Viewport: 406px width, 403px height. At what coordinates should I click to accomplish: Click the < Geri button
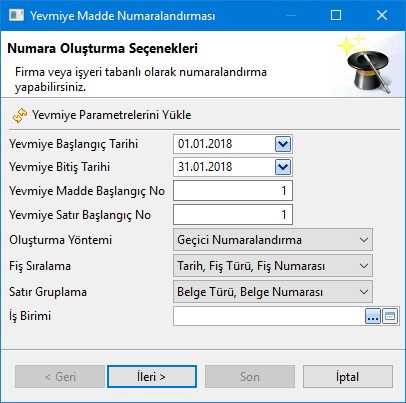60,377
